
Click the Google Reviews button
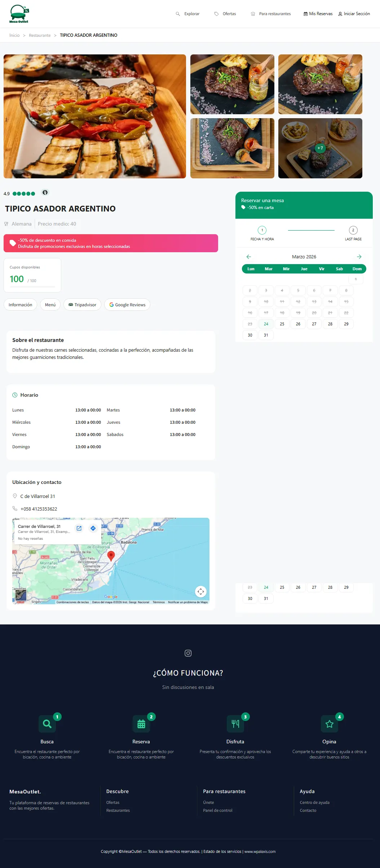127,305
